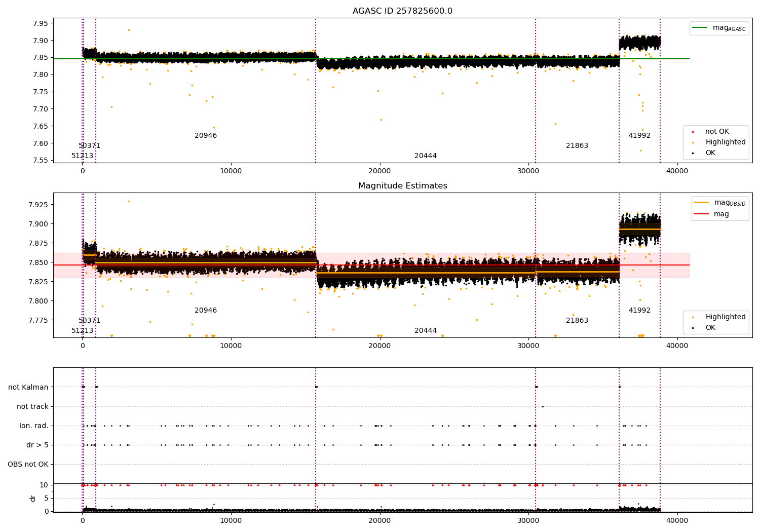This screenshot has width=760, height=532.
Task: Click the 7.95 y-axis tick label
Action: pos(40,23)
